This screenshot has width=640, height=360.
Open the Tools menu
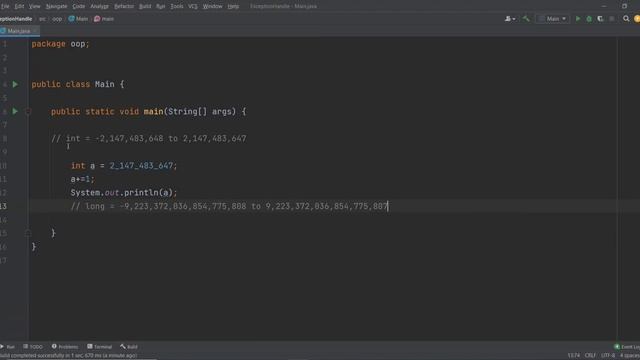tap(177, 6)
